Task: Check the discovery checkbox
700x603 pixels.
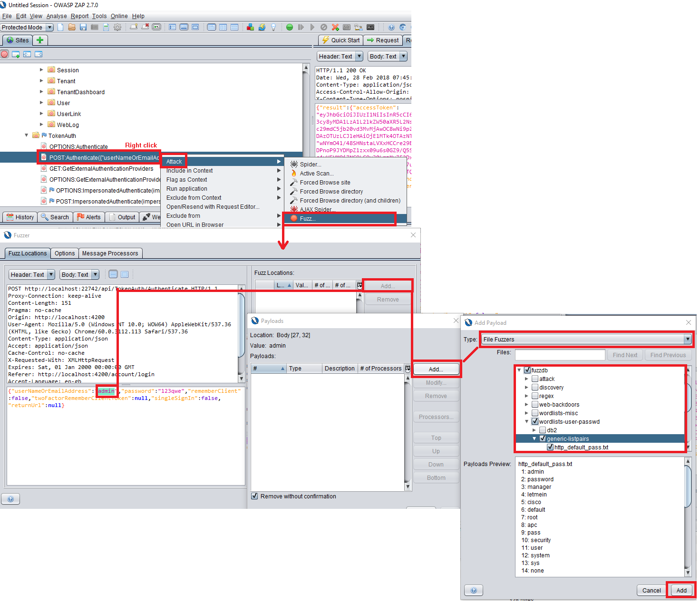Action: click(535, 388)
